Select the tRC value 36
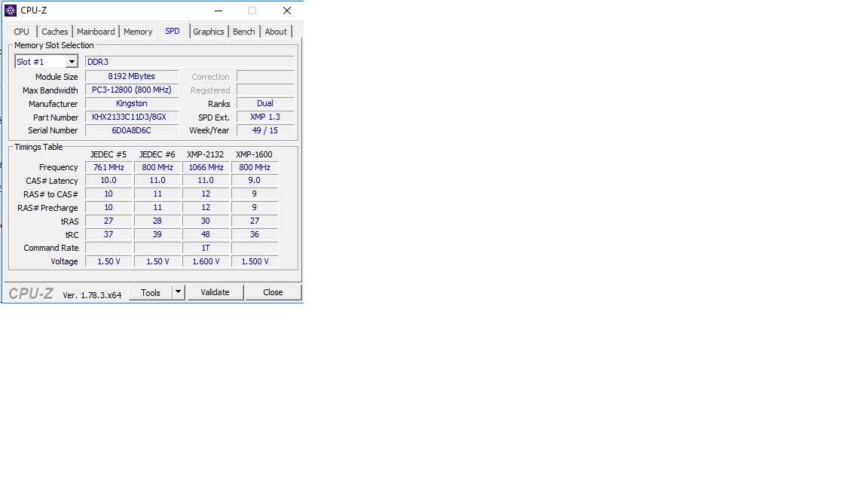The height and width of the screenshot is (488, 868). coord(255,234)
